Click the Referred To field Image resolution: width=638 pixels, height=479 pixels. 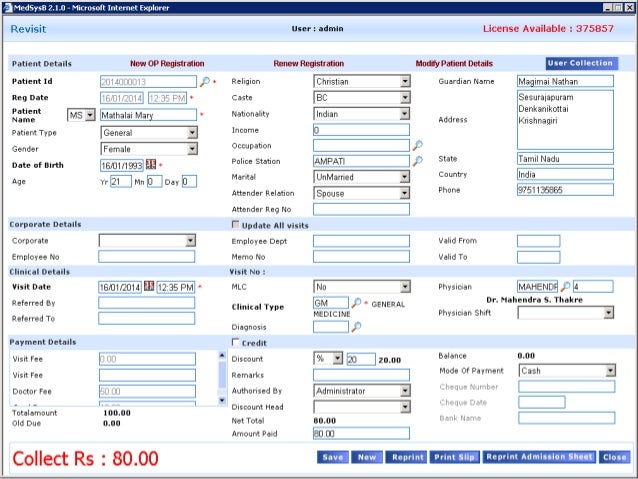(147, 318)
